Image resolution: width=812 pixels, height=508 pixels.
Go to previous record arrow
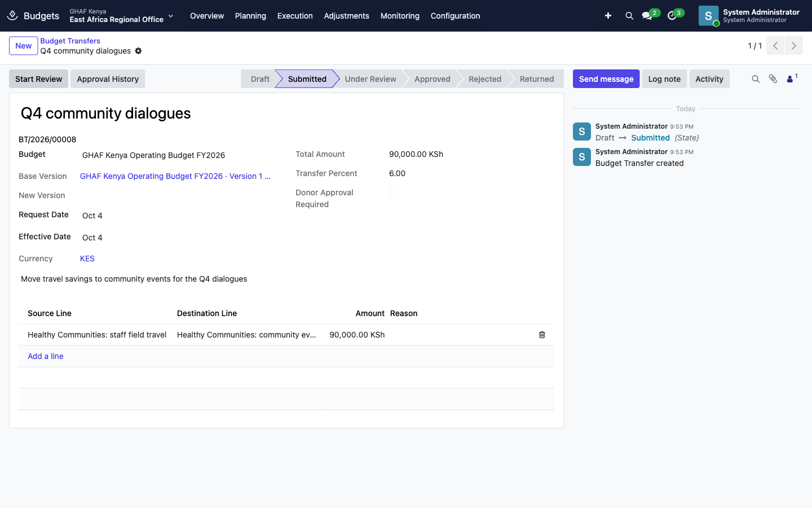click(775, 46)
